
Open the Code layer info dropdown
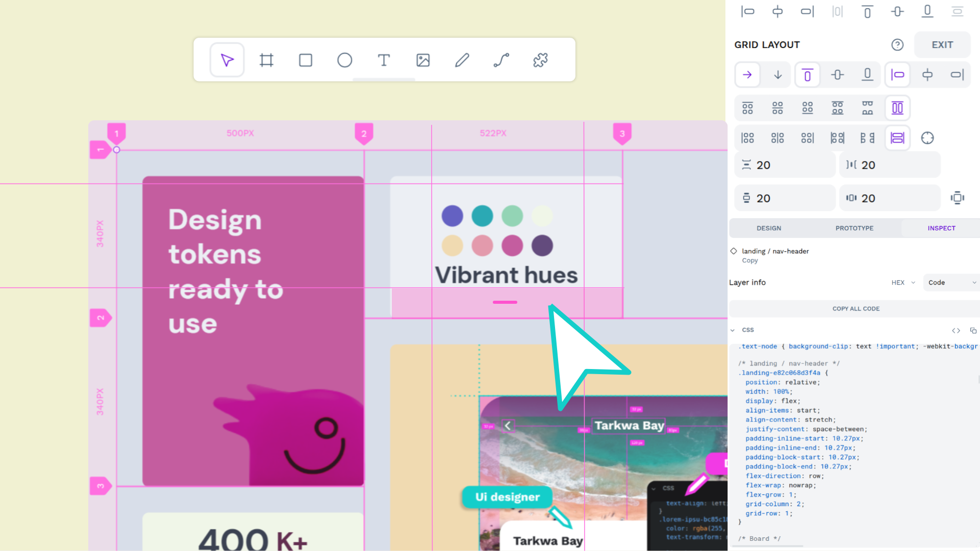point(951,283)
